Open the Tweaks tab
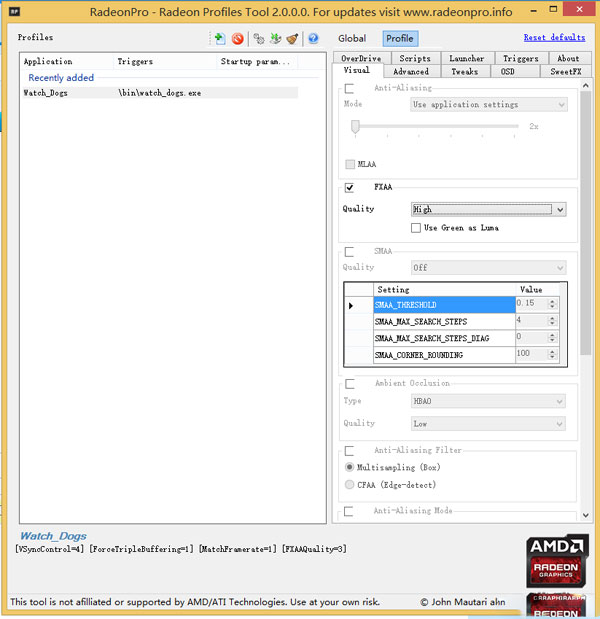The width and height of the screenshot is (600, 619). (465, 71)
